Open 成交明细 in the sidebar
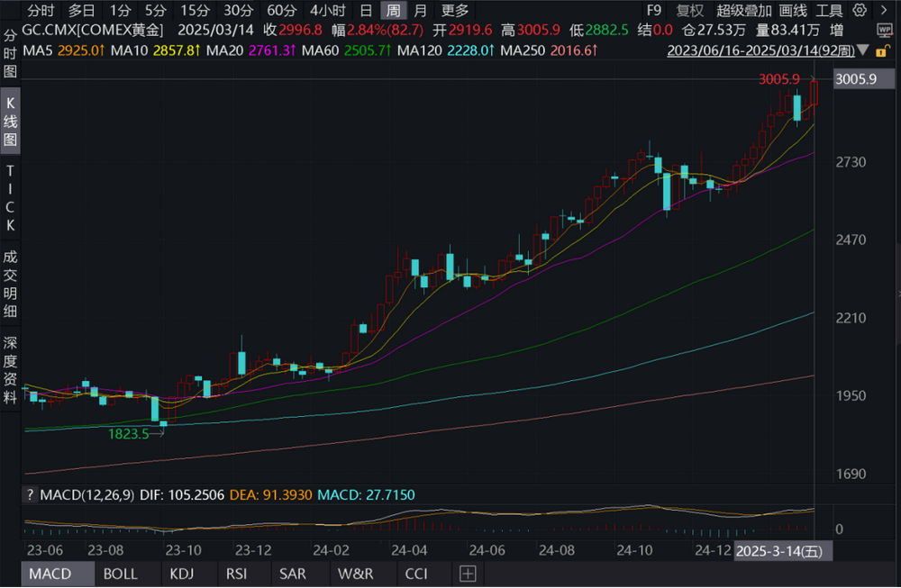The image size is (901, 588). click(x=10, y=284)
